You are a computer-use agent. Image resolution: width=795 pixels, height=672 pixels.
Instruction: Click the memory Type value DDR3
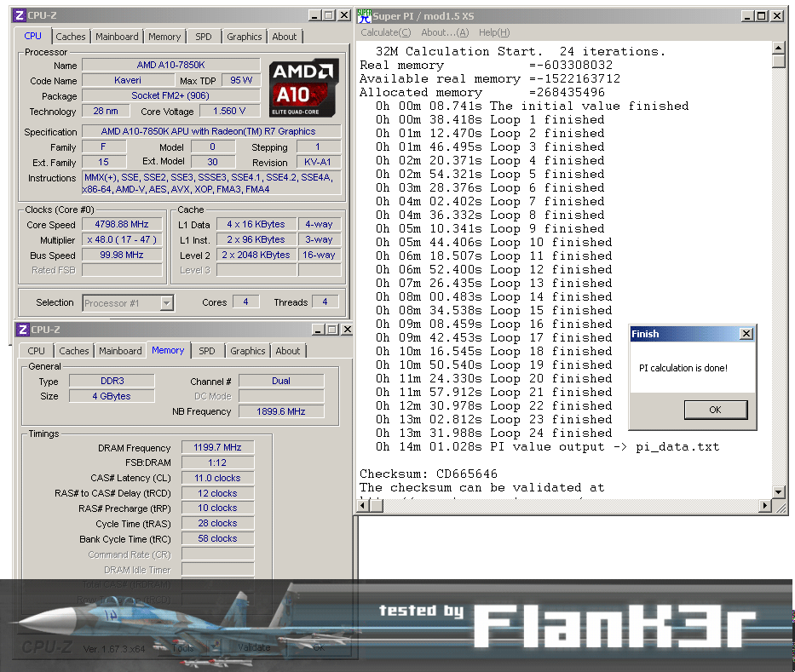(x=112, y=381)
